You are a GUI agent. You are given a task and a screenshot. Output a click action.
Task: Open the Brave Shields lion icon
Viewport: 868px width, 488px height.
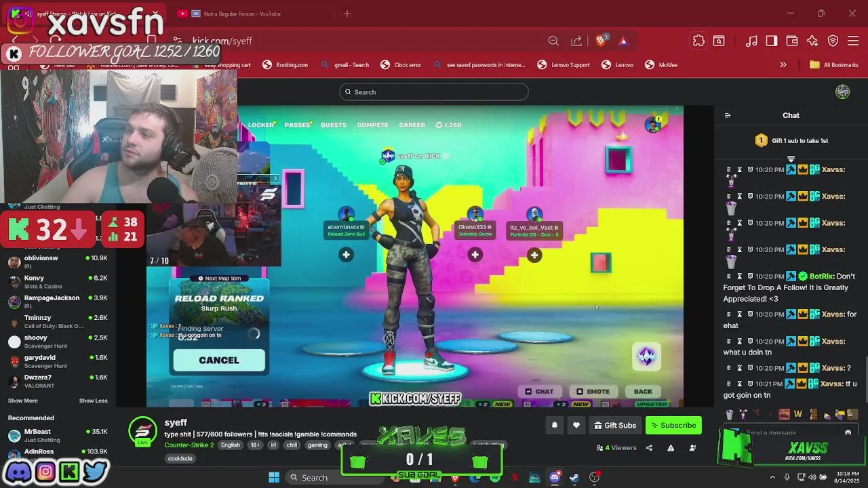601,41
